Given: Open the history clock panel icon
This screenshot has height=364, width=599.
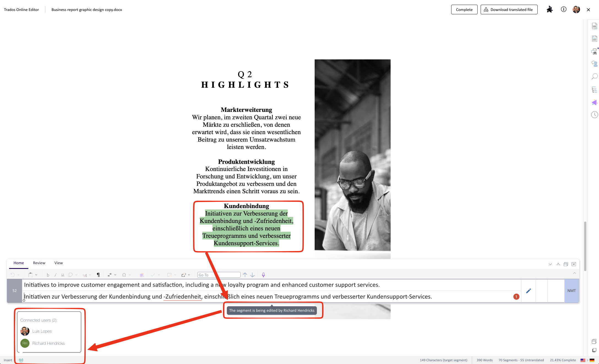Looking at the screenshot, I should click(595, 115).
